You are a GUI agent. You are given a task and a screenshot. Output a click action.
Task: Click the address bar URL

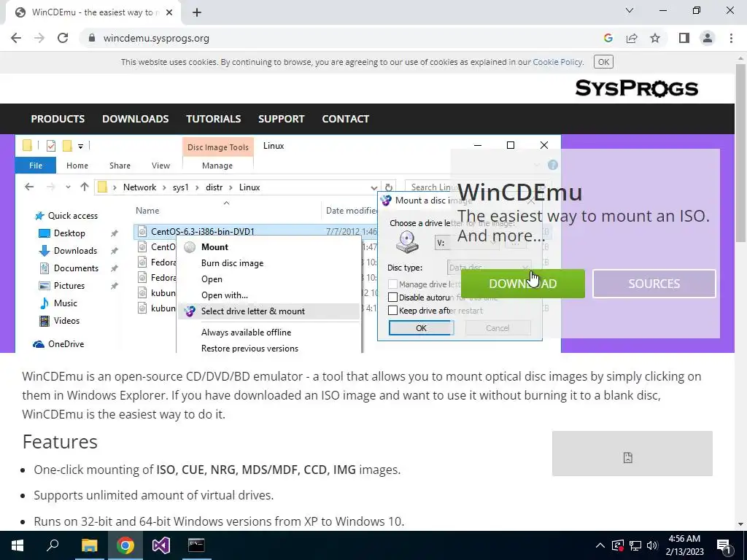click(156, 38)
